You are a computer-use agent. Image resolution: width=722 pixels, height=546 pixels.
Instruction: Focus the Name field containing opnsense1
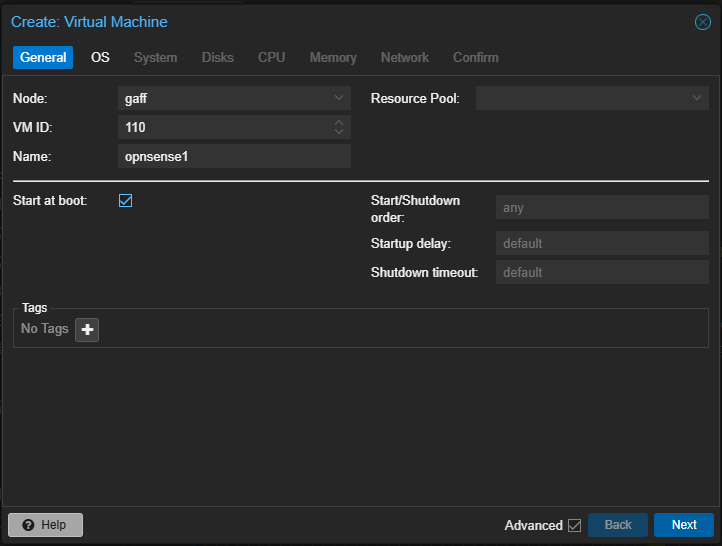pos(234,156)
